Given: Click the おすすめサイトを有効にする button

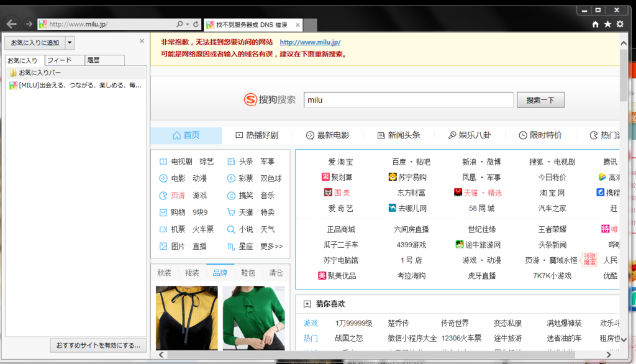Looking at the screenshot, I should pyautogui.click(x=98, y=345).
